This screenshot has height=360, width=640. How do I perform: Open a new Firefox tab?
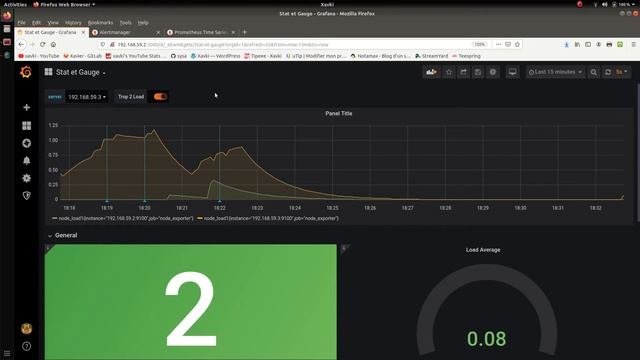(245, 32)
